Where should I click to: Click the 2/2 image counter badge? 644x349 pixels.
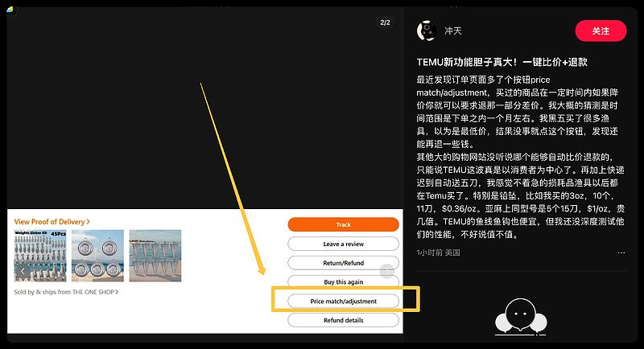point(385,23)
